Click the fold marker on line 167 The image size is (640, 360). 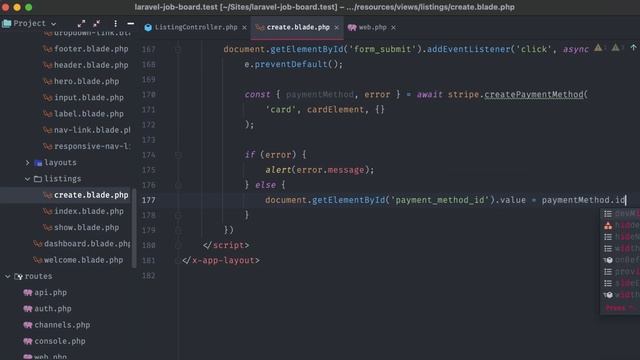click(178, 49)
